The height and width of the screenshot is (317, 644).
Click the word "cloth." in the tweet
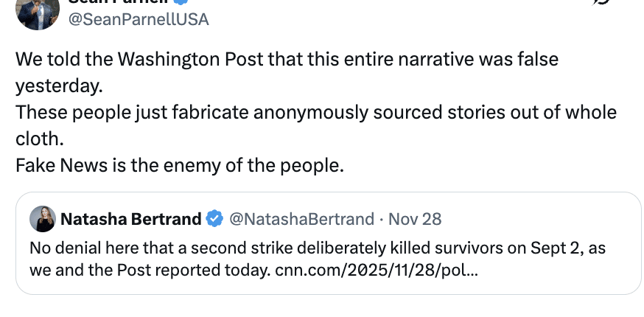tap(40, 139)
